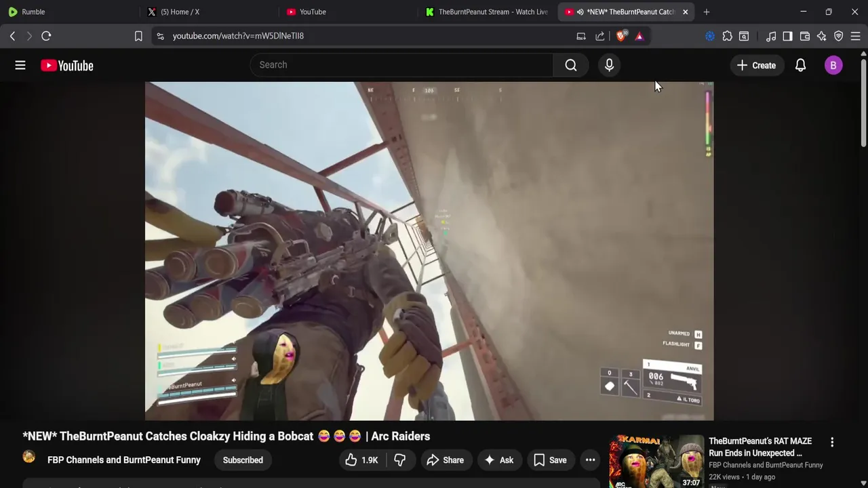Open TheBurntPeanut's RAT MAZE video title
The height and width of the screenshot is (488, 868).
tap(761, 447)
